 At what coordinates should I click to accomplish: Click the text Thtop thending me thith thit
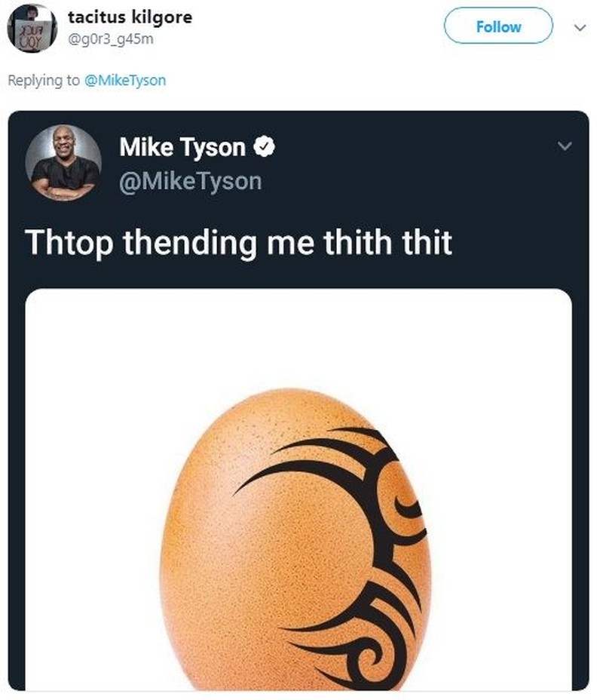238,243
